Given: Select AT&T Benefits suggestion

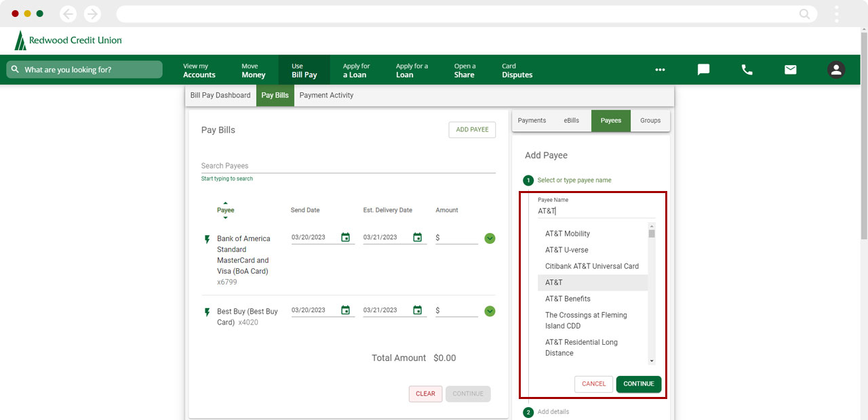Looking at the screenshot, I should 593,299.
